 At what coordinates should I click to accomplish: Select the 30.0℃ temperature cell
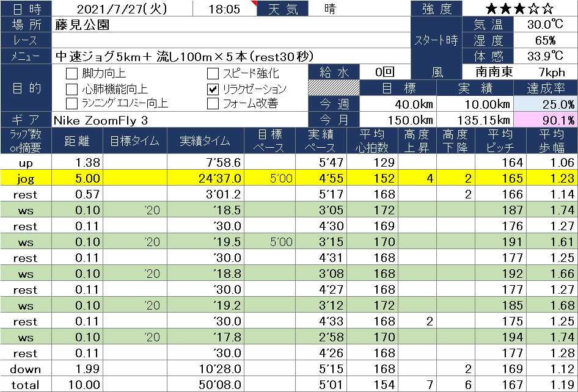[x=546, y=24]
